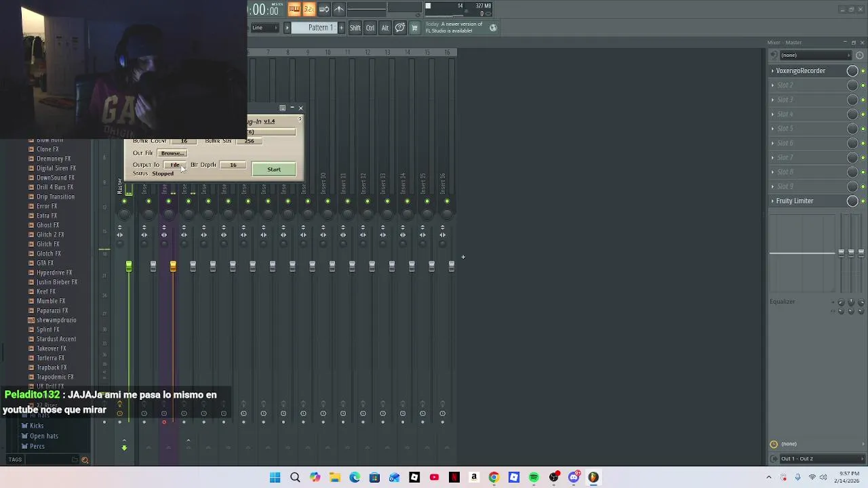Open YouTube app from the taskbar
Screen dimensions: 868x488
(434, 478)
